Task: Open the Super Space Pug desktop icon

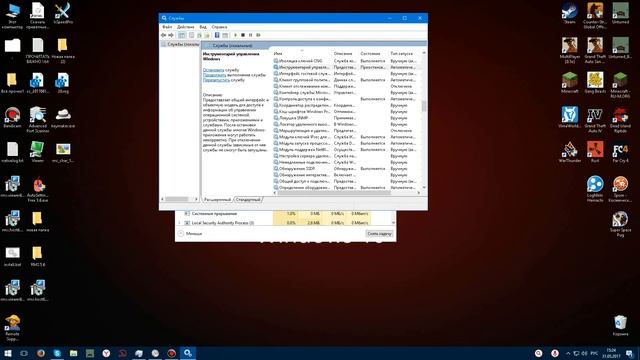Action: pos(620,224)
